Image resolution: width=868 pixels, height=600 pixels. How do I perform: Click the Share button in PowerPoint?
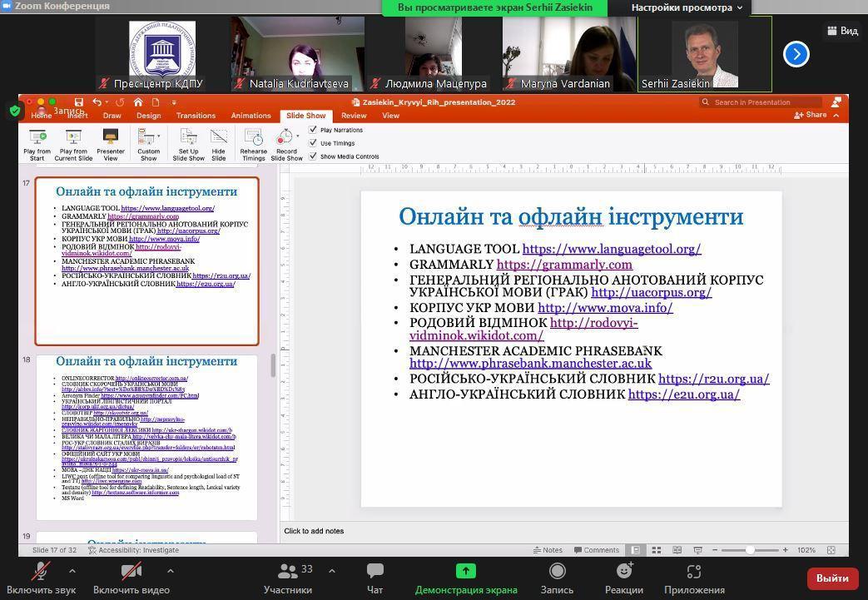point(810,115)
